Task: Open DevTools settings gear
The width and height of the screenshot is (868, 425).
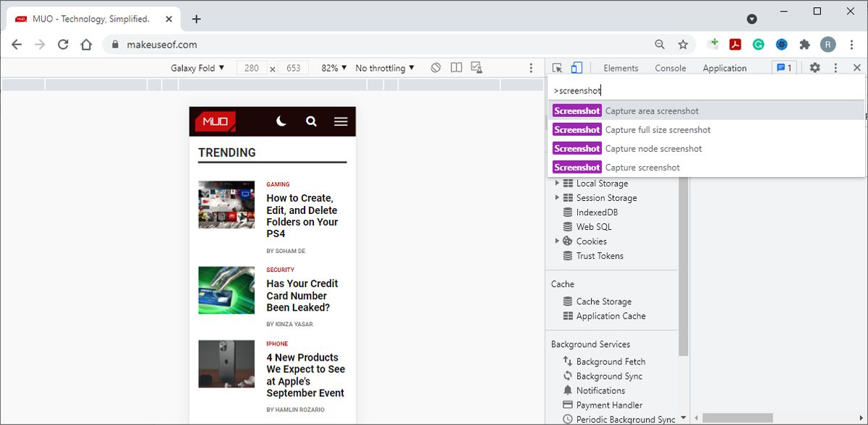Action: [x=815, y=67]
